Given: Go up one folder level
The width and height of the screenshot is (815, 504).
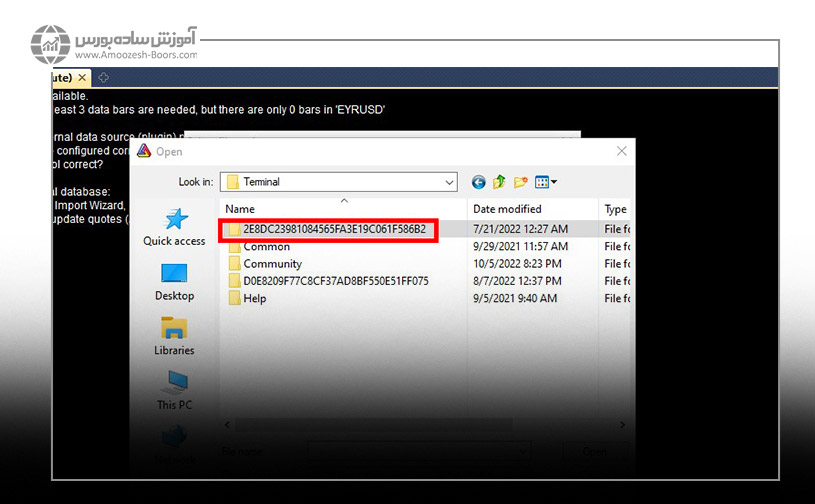Looking at the screenshot, I should tap(499, 182).
